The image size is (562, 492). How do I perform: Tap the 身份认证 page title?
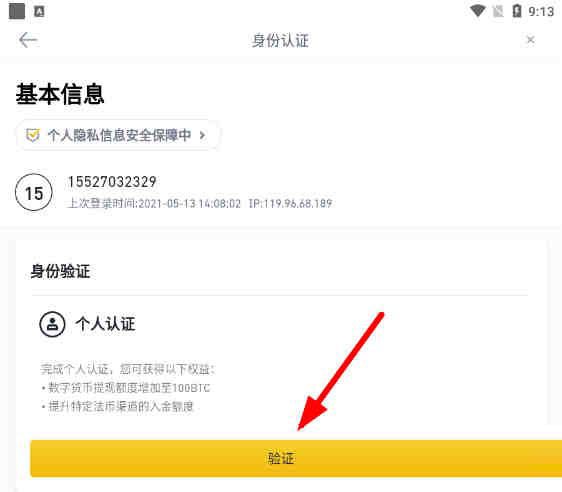pos(280,40)
